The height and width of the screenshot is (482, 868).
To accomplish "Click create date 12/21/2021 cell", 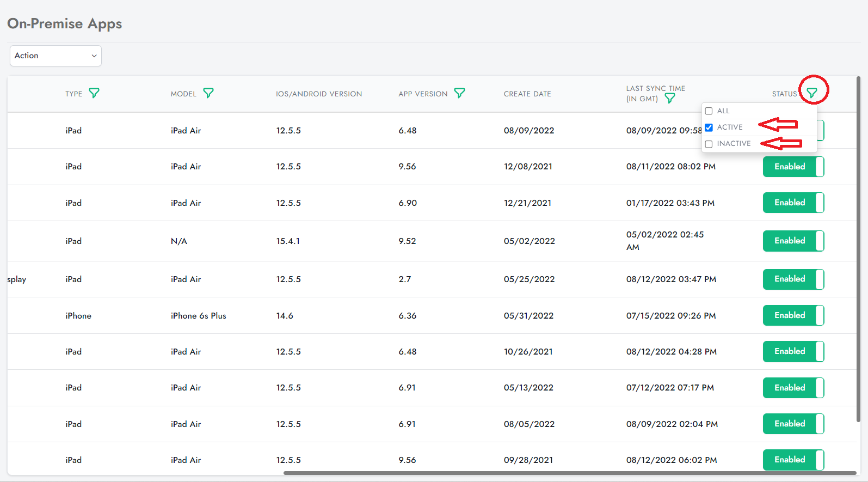I will coord(527,203).
